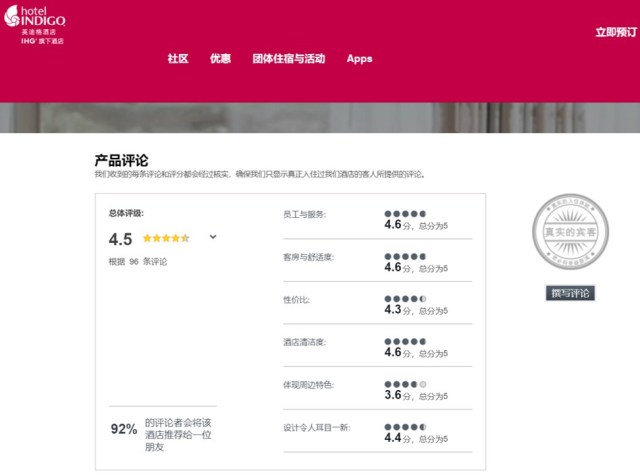Click the 92% recommendation statistic
The width and height of the screenshot is (640, 475).
[x=124, y=429]
